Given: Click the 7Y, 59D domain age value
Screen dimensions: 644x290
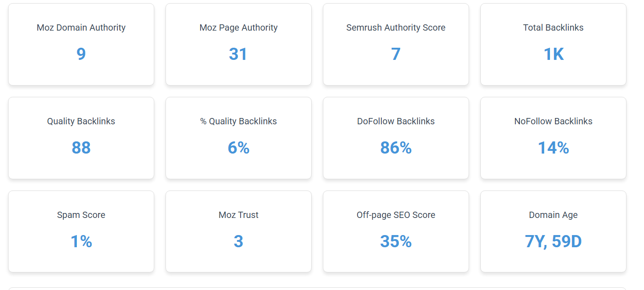Looking at the screenshot, I should pyautogui.click(x=553, y=241).
